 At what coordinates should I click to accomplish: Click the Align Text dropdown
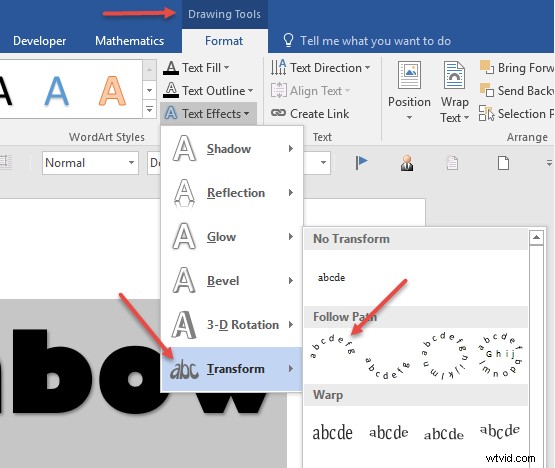tap(310, 91)
